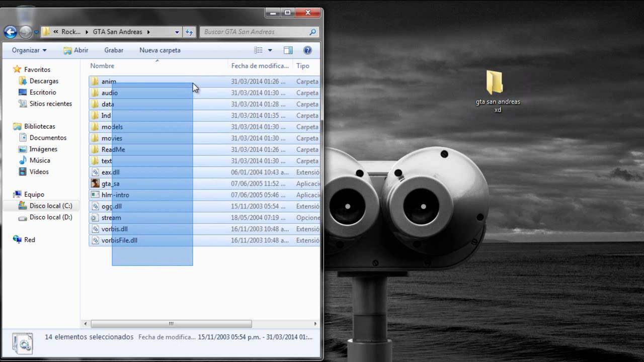Click the Grabar toolbar button

click(x=114, y=50)
